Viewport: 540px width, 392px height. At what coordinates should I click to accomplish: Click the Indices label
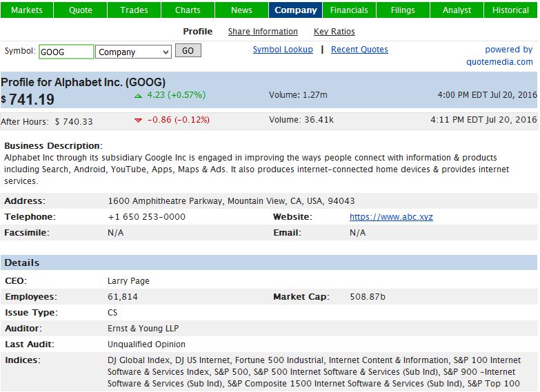(23, 360)
